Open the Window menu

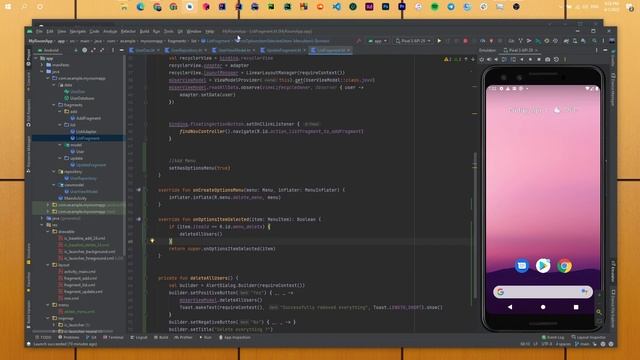point(194,31)
